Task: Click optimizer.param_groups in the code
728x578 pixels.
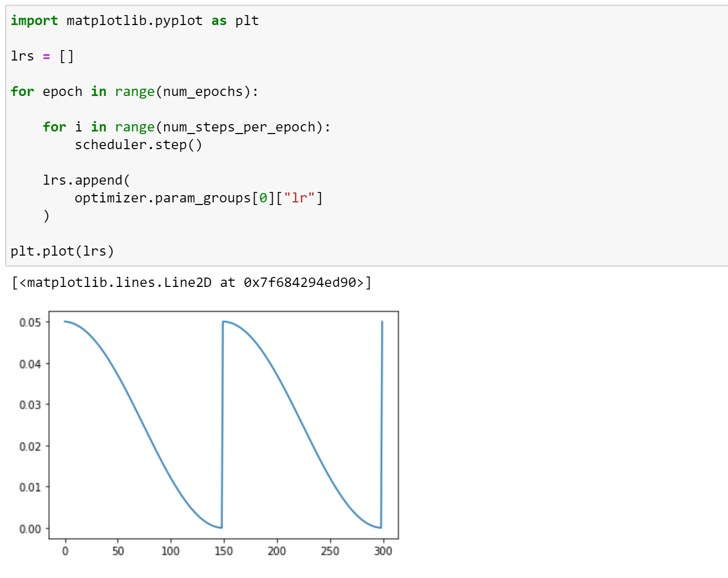Action: click(163, 198)
